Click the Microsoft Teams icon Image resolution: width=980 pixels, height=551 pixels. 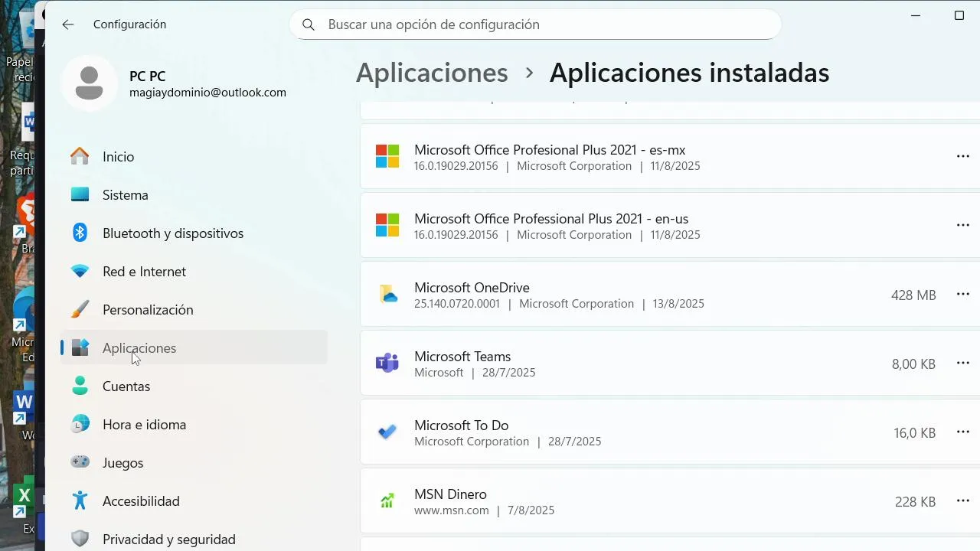pyautogui.click(x=387, y=363)
